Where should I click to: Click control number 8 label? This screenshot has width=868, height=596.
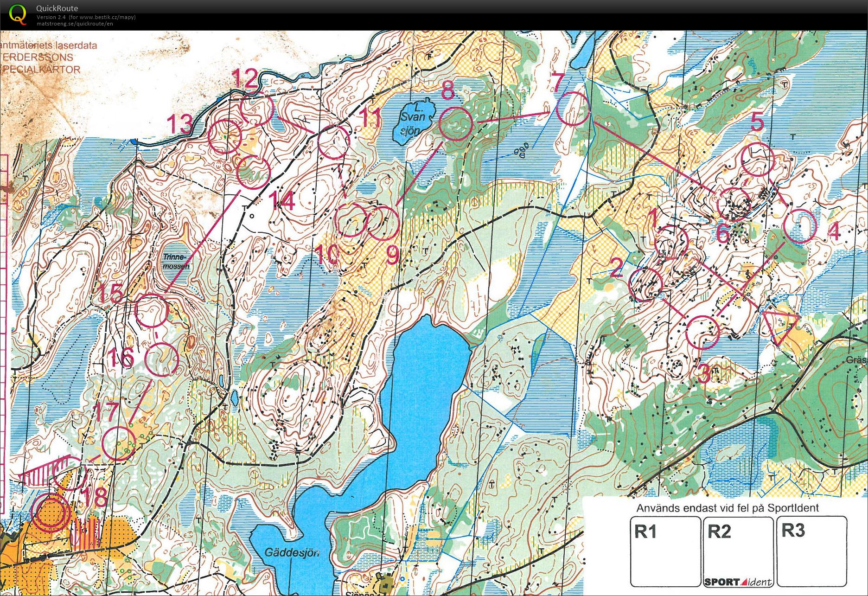pos(447,90)
